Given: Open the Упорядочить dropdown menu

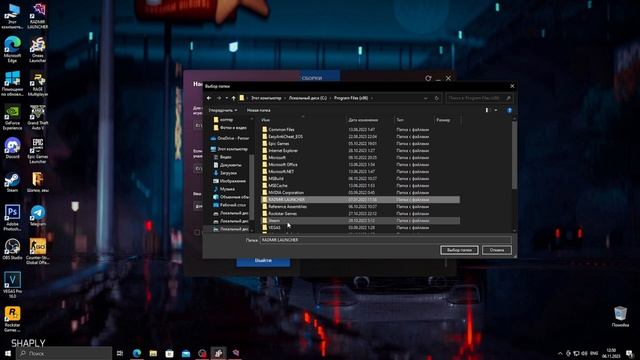Looking at the screenshot, I should coord(222,110).
